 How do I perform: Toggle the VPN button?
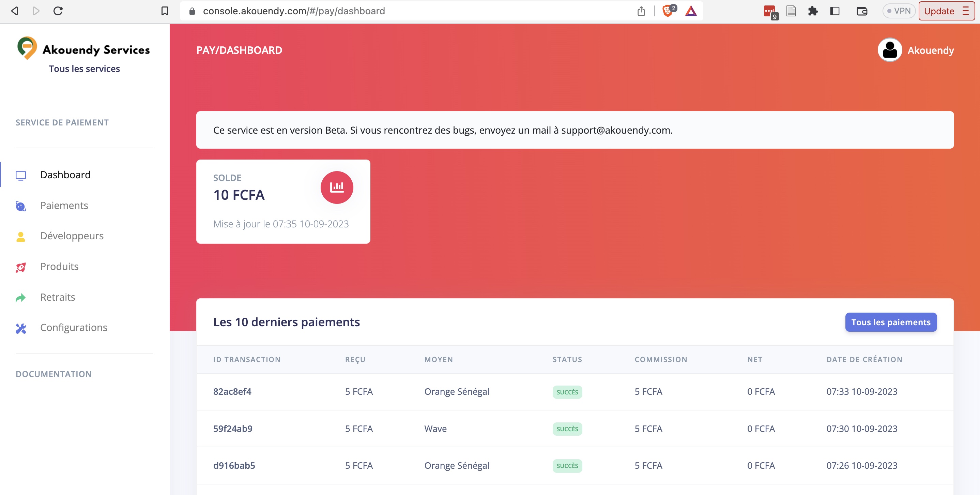[x=898, y=11]
